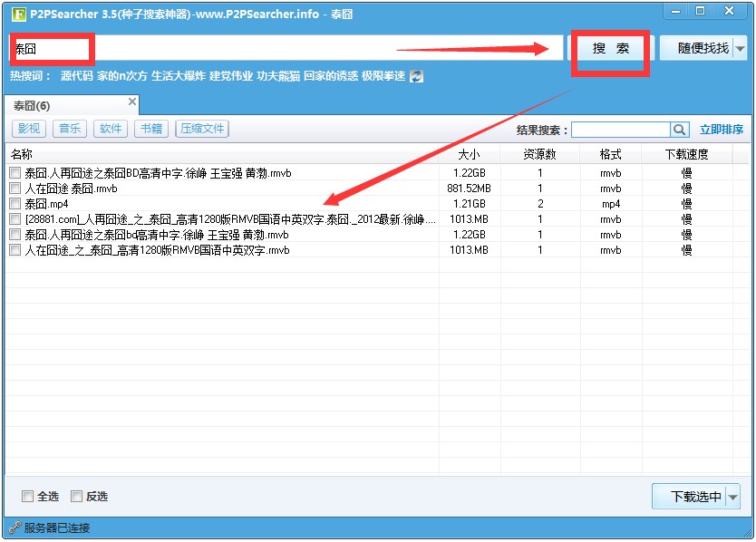Enable the 全选 (Select All) checkbox
Viewport: 756px width, 542px height.
click(28, 496)
